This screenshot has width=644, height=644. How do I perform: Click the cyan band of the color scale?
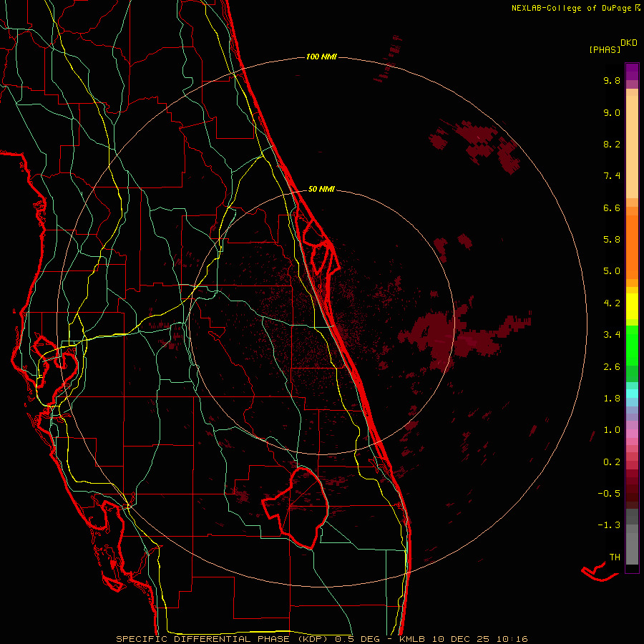[632, 393]
